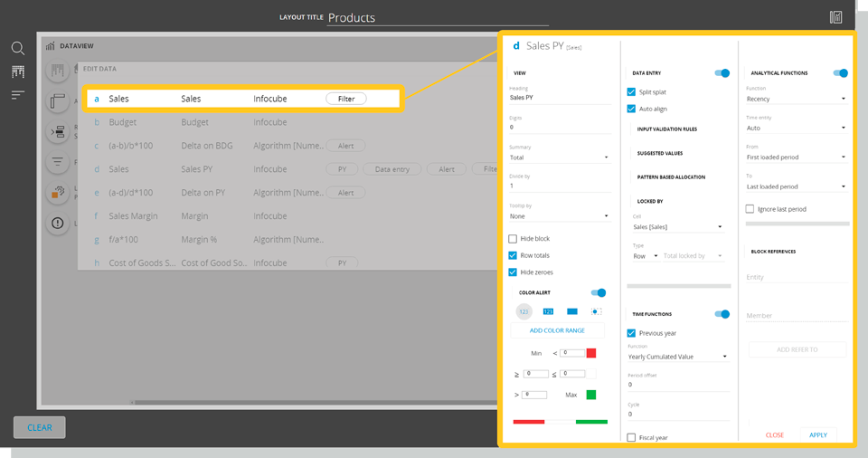
Task: Uncheck Previous year
Action: point(631,333)
